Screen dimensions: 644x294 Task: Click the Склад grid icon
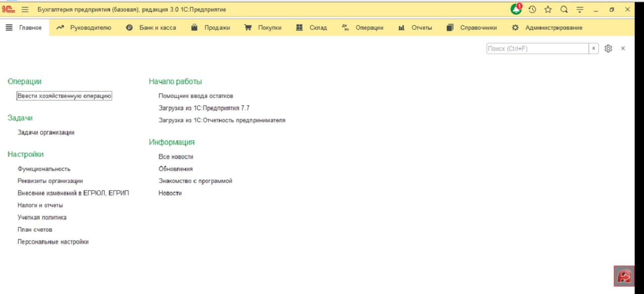click(299, 28)
